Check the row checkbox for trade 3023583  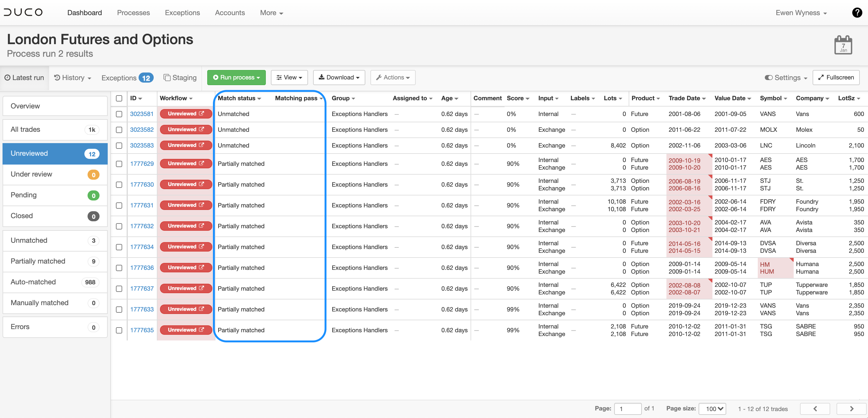119,145
